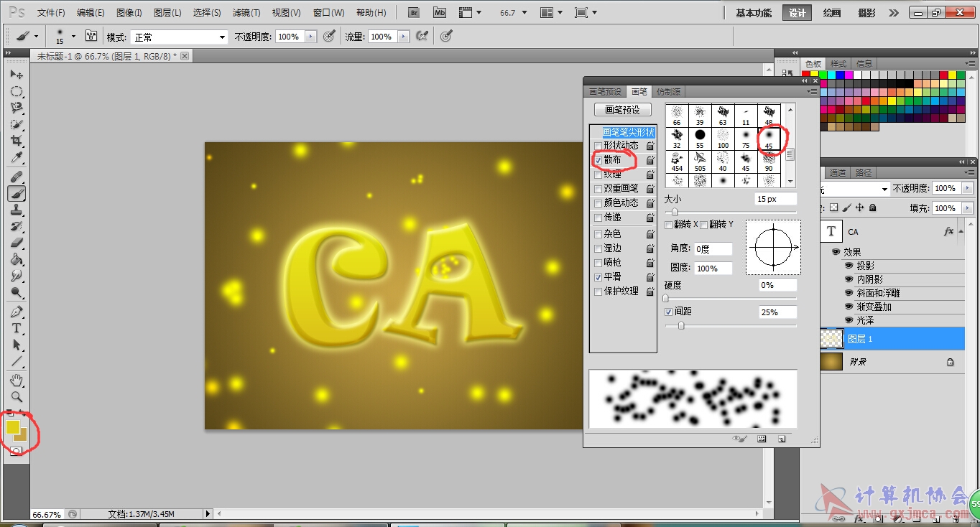Image resolution: width=980 pixels, height=527 pixels.
Task: Expand the 流量 flow slider arrow
Action: pyautogui.click(x=402, y=37)
